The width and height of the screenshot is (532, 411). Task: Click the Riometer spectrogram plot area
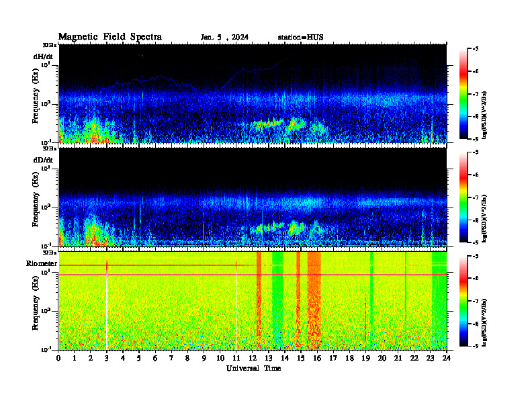pos(253,301)
